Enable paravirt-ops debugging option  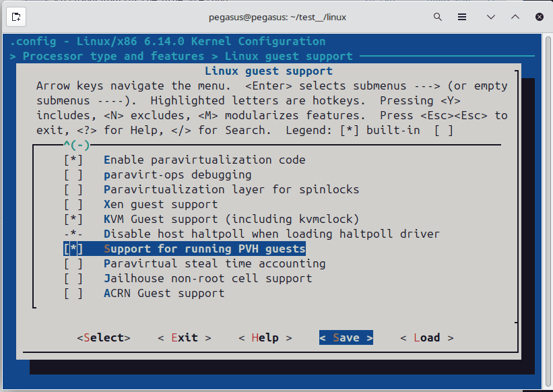[x=73, y=174]
